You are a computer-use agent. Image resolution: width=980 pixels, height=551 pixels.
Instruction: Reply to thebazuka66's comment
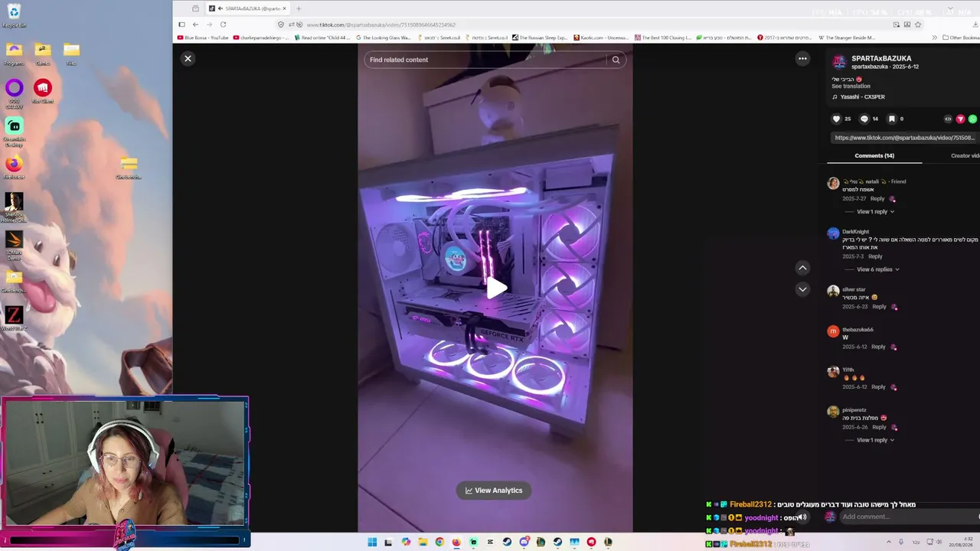[x=878, y=347]
